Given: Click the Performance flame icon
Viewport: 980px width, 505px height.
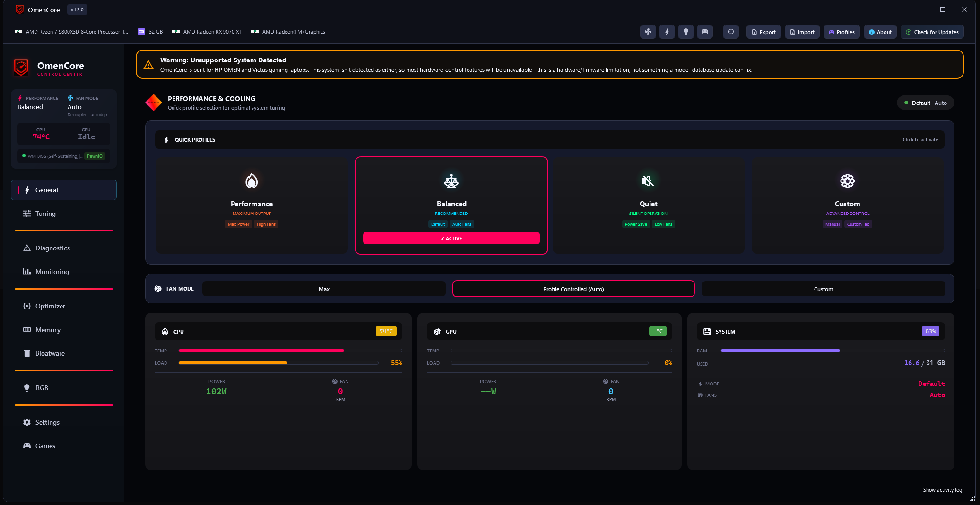Looking at the screenshot, I should [x=252, y=181].
